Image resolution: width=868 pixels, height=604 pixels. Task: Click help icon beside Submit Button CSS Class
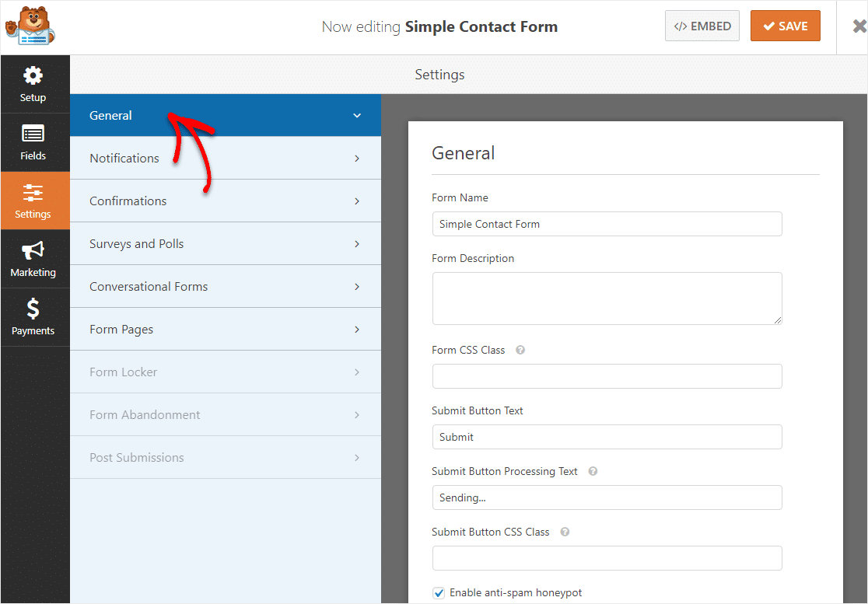click(565, 532)
